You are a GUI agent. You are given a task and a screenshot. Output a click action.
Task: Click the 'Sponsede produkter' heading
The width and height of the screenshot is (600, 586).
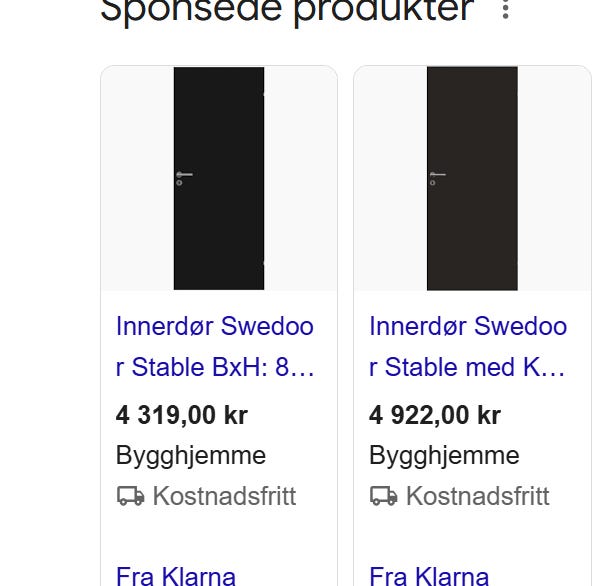[x=287, y=10]
